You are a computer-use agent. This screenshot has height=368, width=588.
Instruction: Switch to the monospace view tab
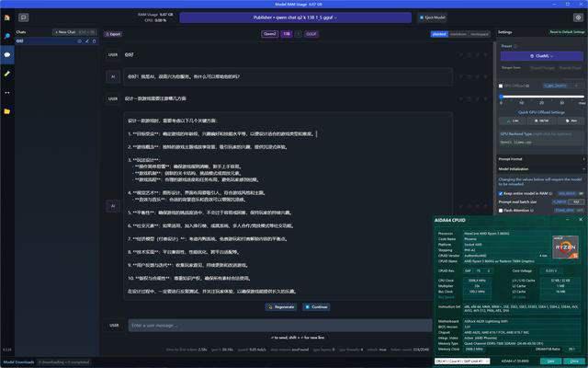(479, 32)
